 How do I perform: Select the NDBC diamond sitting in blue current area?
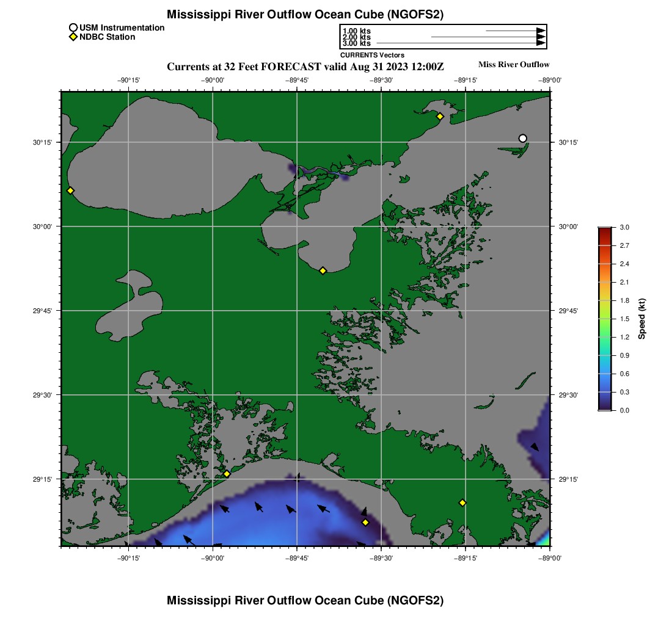(365, 522)
